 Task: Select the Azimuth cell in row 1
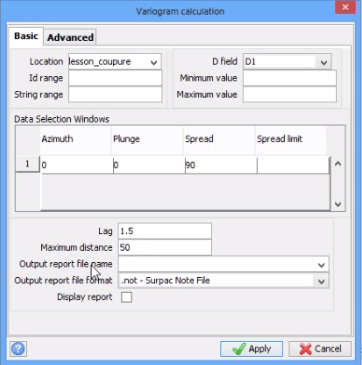point(77,165)
